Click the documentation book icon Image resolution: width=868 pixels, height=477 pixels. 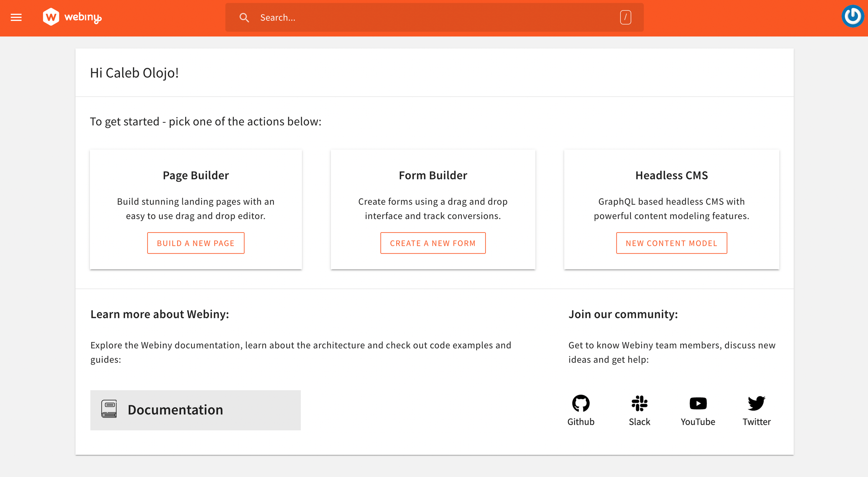click(109, 410)
